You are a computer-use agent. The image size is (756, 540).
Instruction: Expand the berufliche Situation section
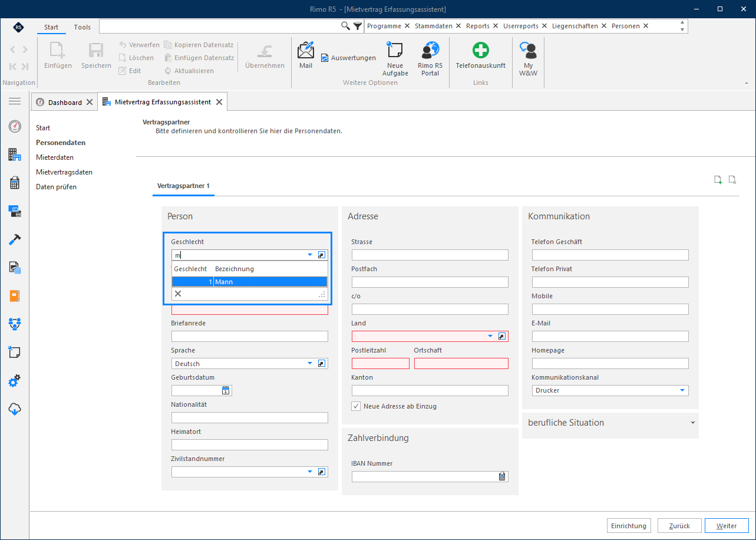[x=693, y=423]
